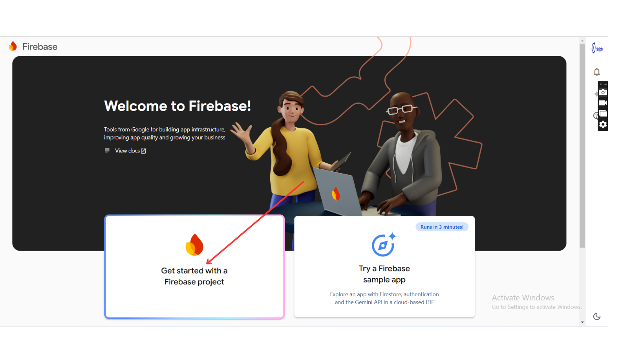Open the capture tool settings gear
The width and height of the screenshot is (644, 363).
click(x=603, y=125)
